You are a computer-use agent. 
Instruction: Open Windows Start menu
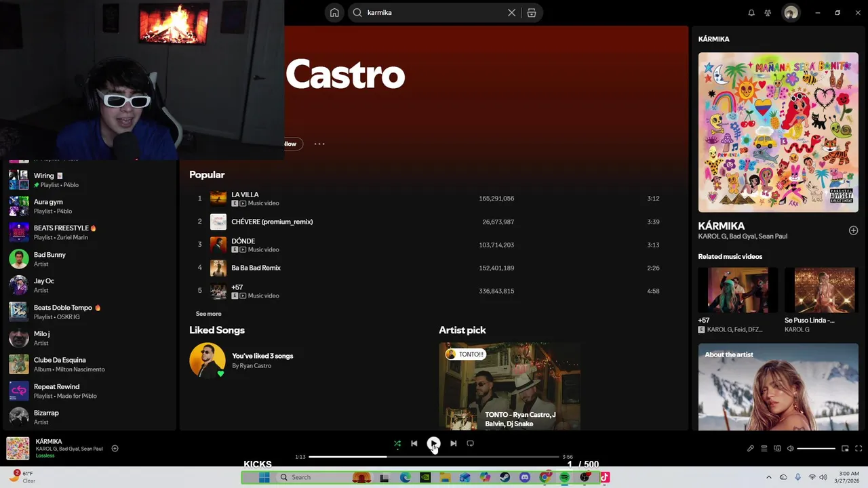(x=264, y=477)
